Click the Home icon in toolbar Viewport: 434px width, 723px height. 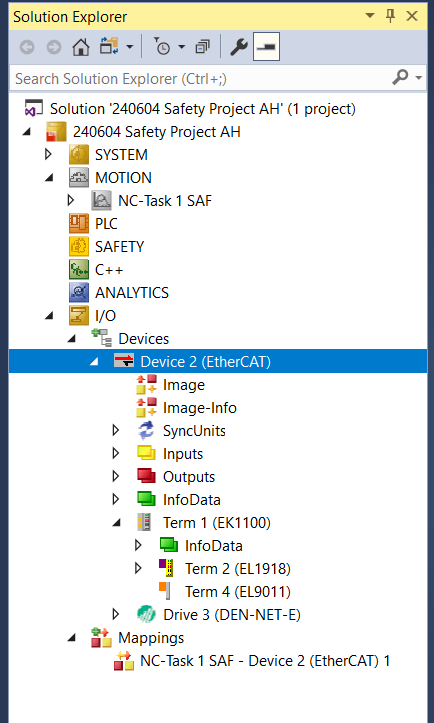click(x=81, y=47)
